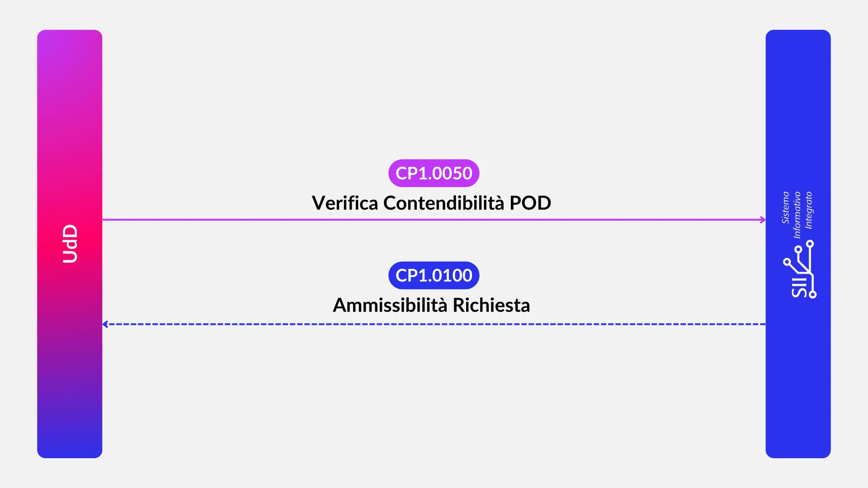Click the word POD in the request label
Screen dimensions: 868x488
[x=530, y=203]
